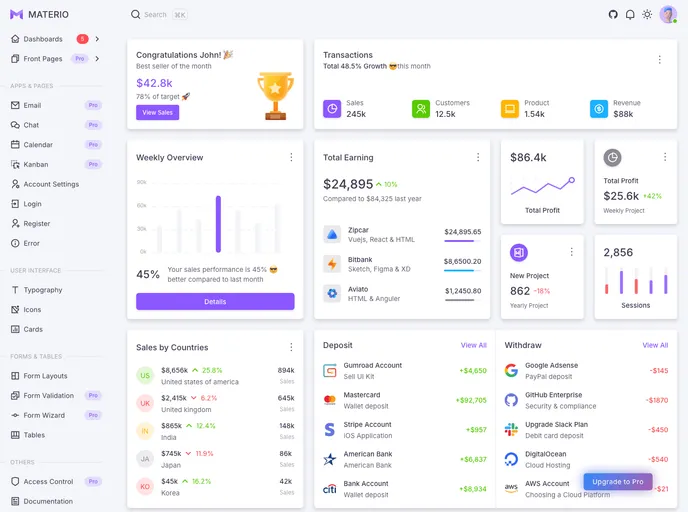This screenshot has height=512, width=688.
Task: Click the Product icon in Transactions
Action: (510, 109)
